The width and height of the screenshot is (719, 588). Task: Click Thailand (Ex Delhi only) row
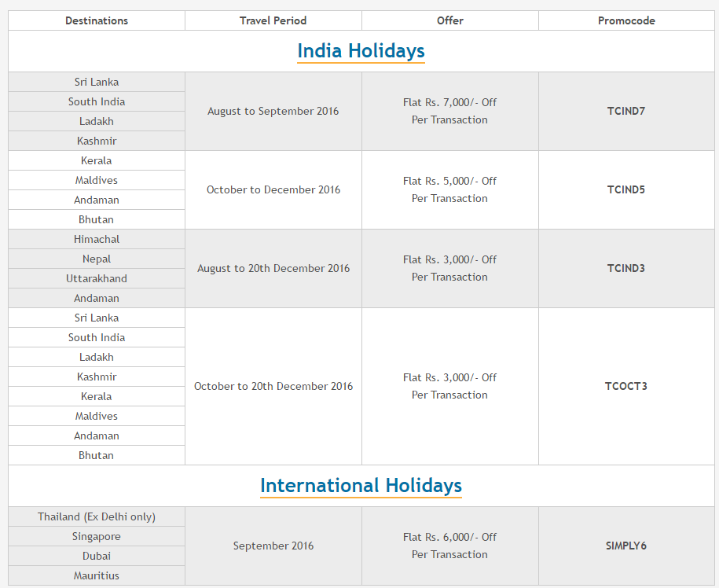[x=97, y=516]
